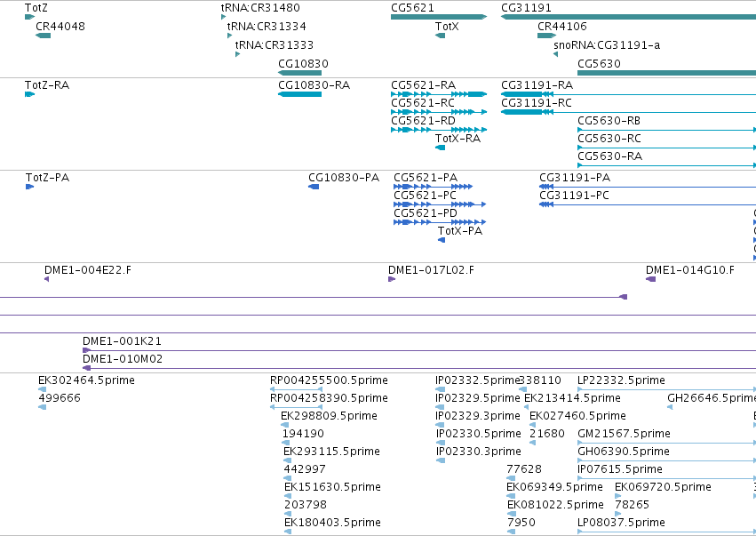Select the DME1-004E22.F clone end label
Screen dimensions: 756x536
[88, 270]
